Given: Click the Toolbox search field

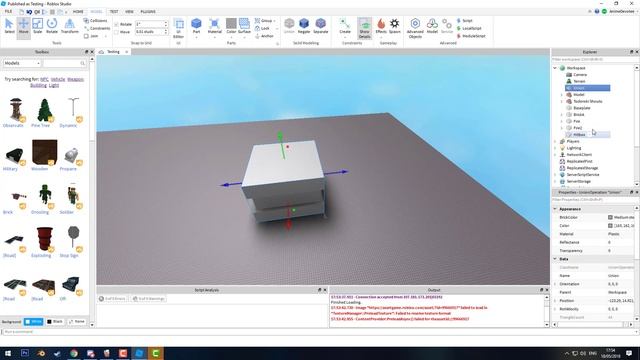Looking at the screenshot, I should 64,63.
